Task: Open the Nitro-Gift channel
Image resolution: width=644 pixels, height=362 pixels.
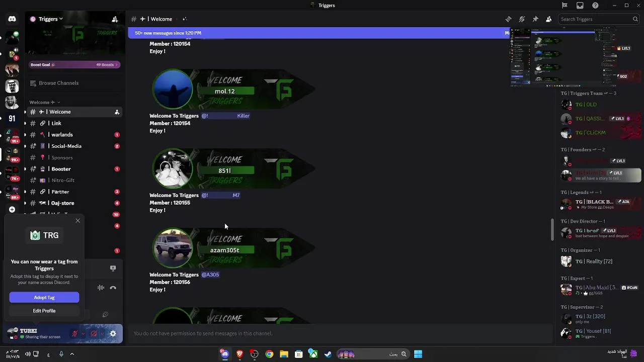Action: point(73,180)
